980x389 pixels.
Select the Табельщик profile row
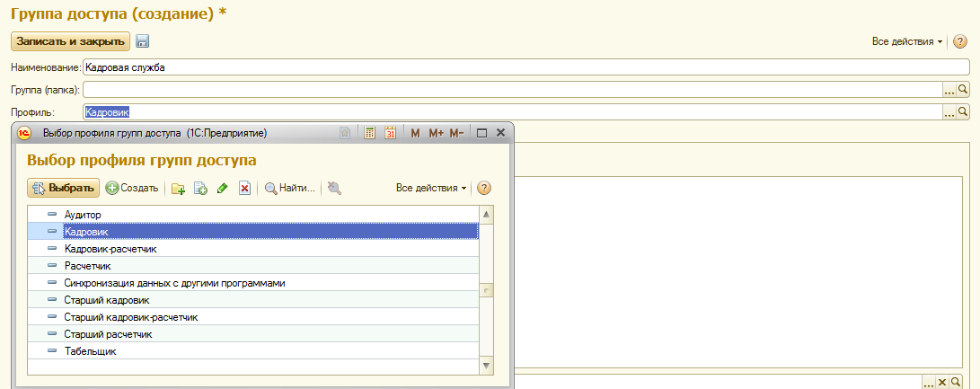tap(253, 351)
